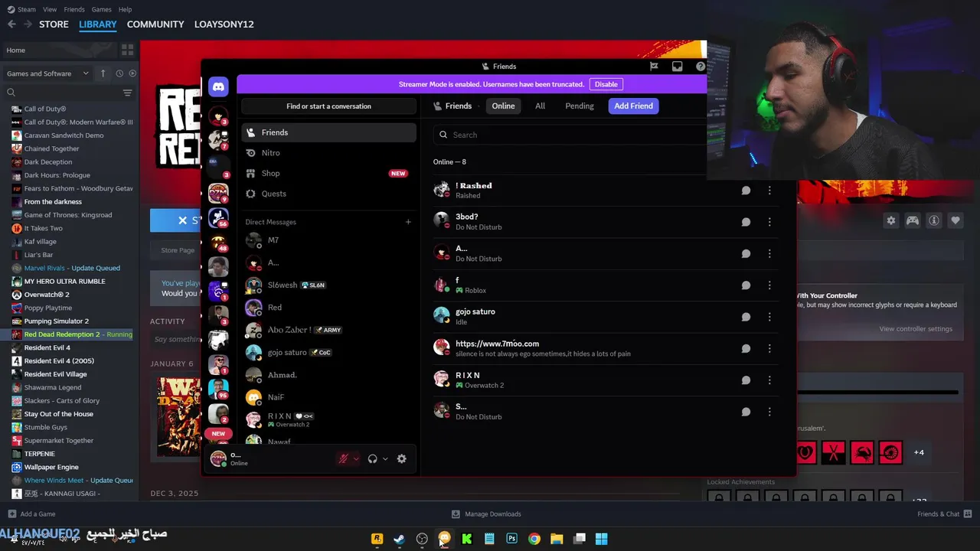Click message icon for friend f
This screenshot has width=980, height=551.
pos(746,285)
